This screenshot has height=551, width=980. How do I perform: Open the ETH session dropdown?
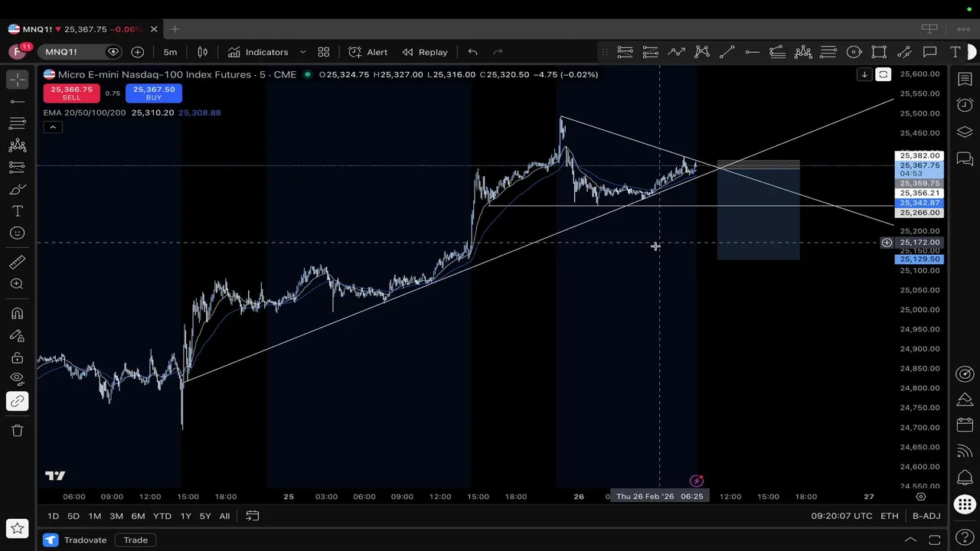tap(889, 516)
